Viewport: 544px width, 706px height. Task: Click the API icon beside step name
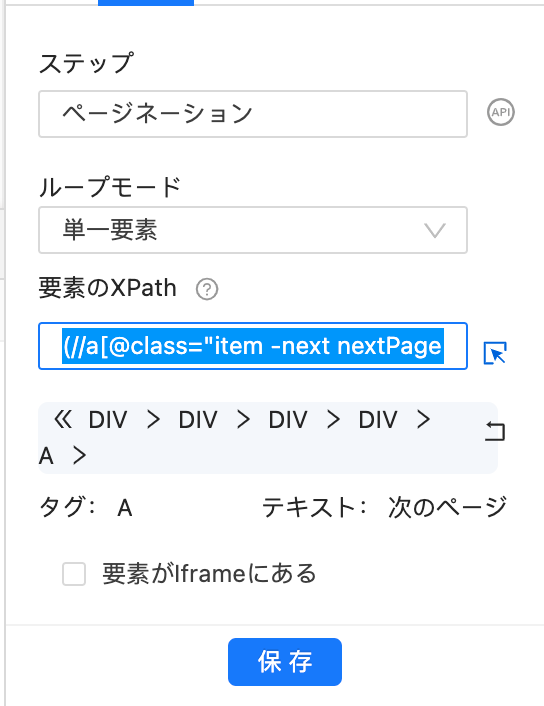pyautogui.click(x=500, y=112)
